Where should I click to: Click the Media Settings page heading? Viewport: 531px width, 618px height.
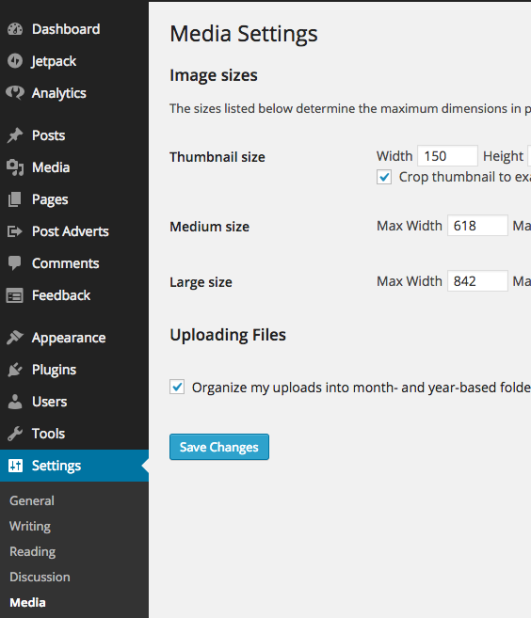[244, 34]
